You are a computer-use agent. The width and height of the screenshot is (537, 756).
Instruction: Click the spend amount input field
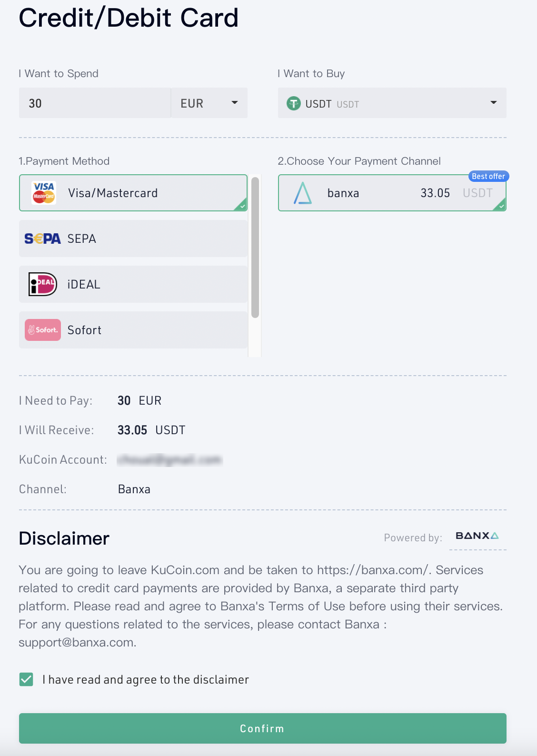click(95, 103)
